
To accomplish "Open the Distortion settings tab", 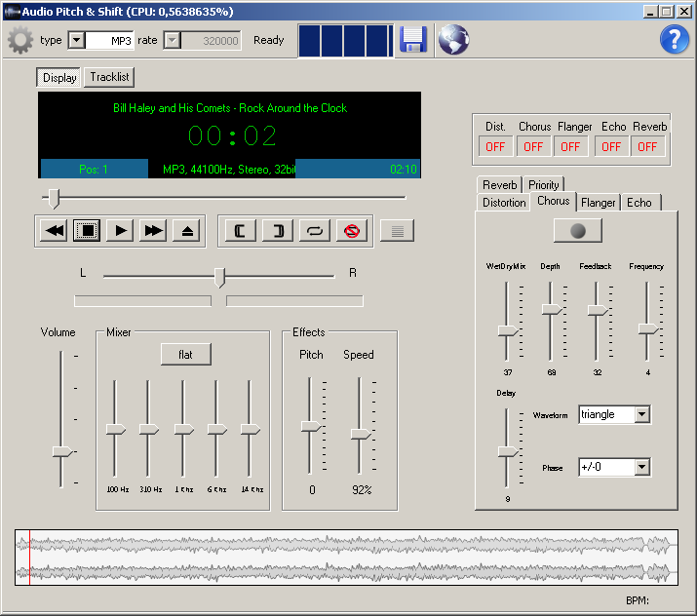I will [504, 203].
